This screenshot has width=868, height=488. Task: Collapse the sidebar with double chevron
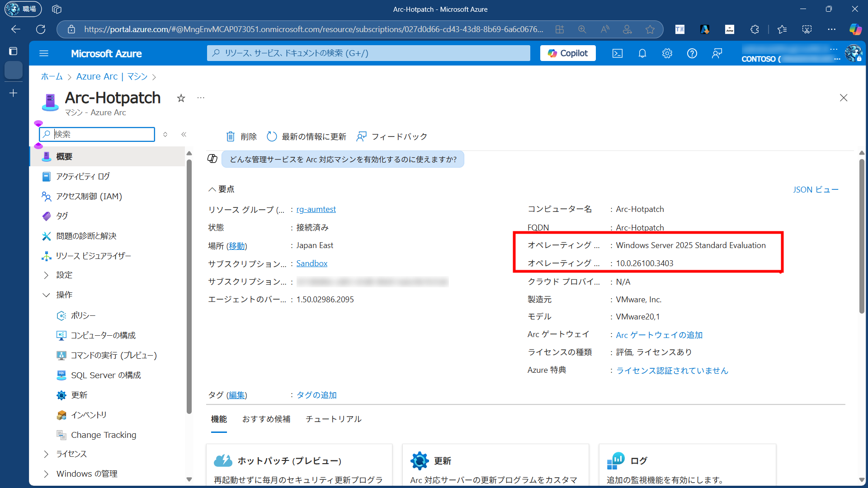[x=184, y=134]
